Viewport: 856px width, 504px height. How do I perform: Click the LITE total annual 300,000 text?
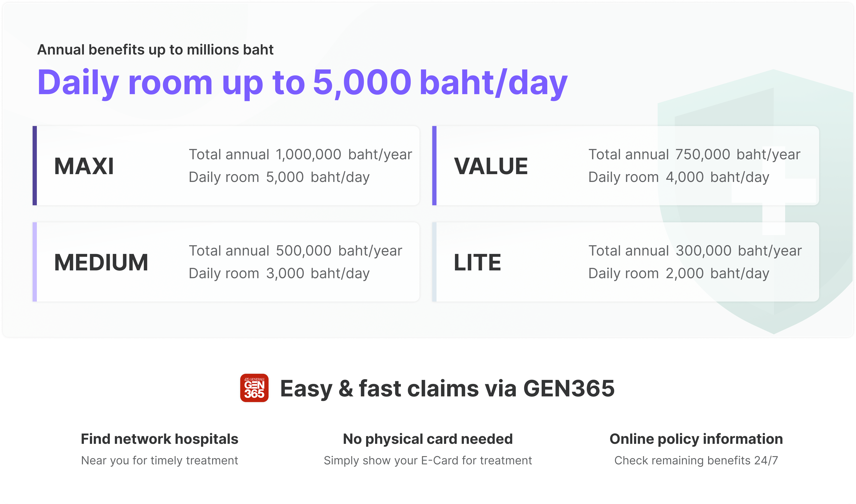tap(695, 251)
